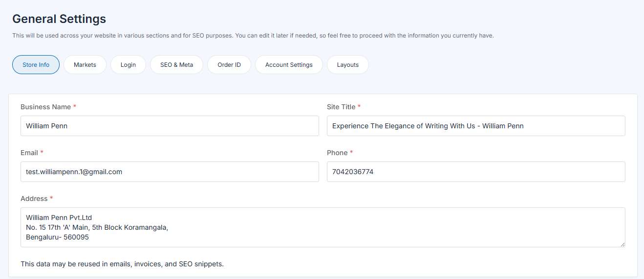Click the data reuse helper note

pos(122,264)
